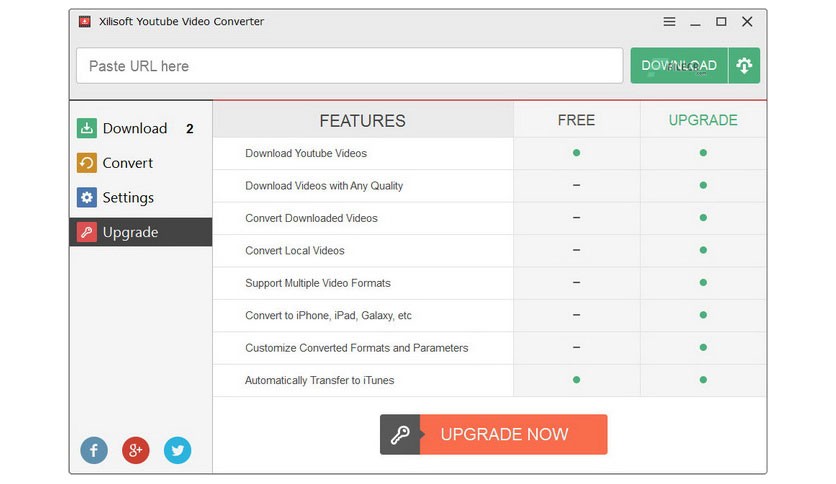The width and height of the screenshot is (836, 484).
Task: Click UPGRADE dot for Download Youtube Videos
Action: point(703,153)
